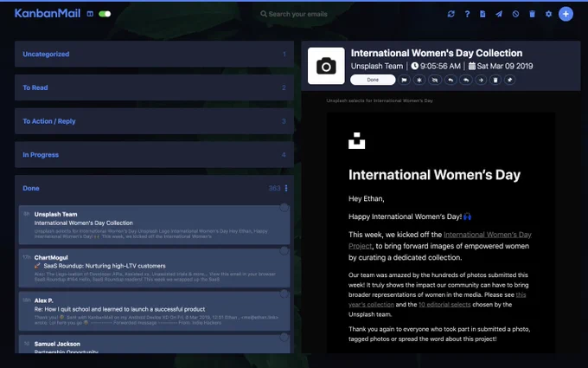Open settings with the gear icon
The width and height of the screenshot is (588, 368).
pos(548,14)
